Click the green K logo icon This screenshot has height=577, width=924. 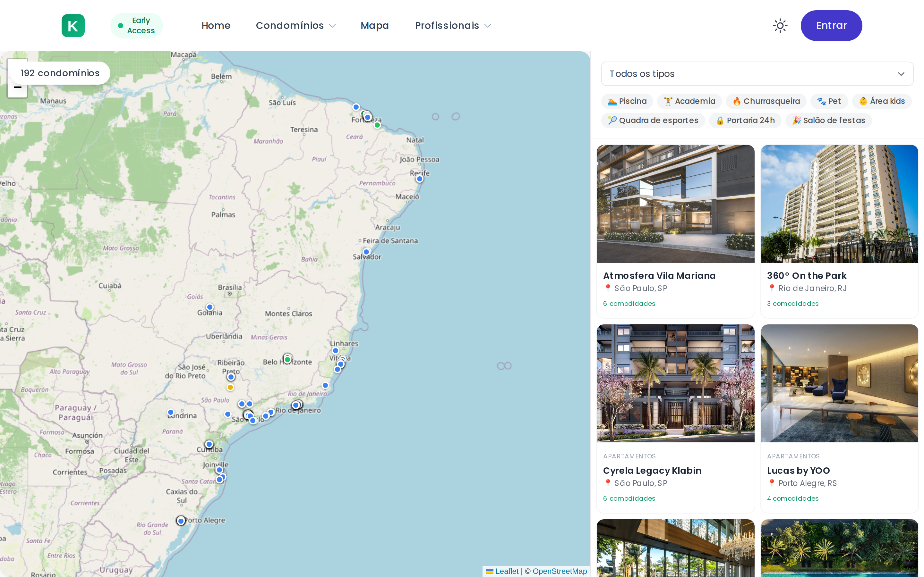tap(73, 26)
